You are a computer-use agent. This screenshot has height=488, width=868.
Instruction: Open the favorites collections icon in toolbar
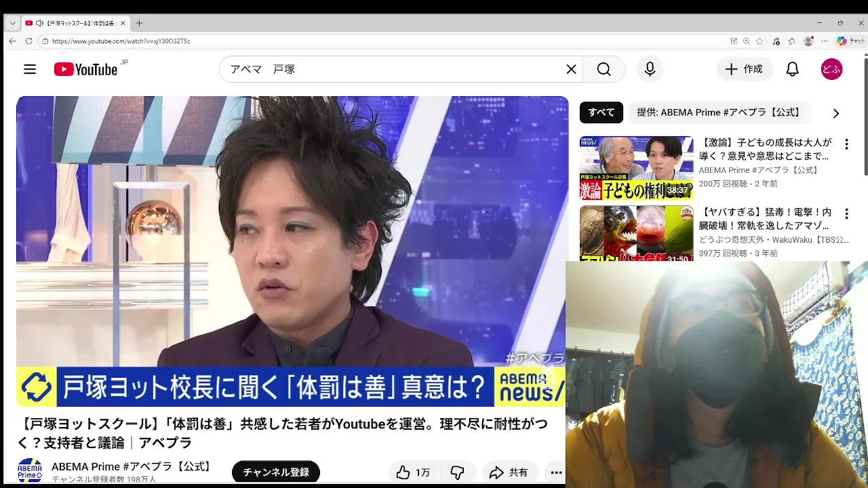coord(791,41)
